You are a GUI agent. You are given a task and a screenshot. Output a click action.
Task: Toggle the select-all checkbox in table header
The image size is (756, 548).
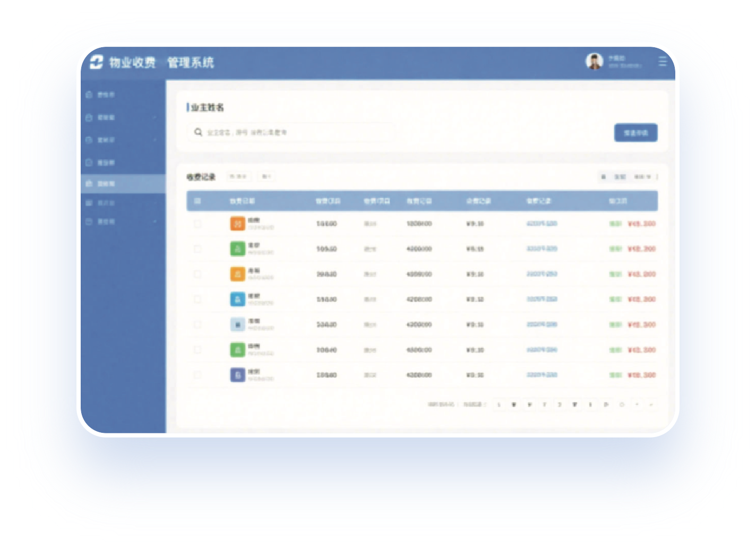pos(197,201)
